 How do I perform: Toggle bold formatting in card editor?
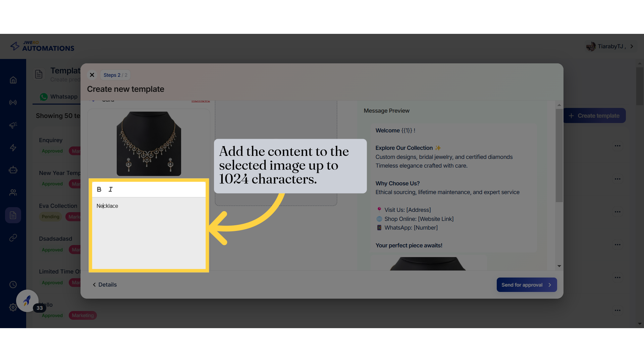(99, 189)
